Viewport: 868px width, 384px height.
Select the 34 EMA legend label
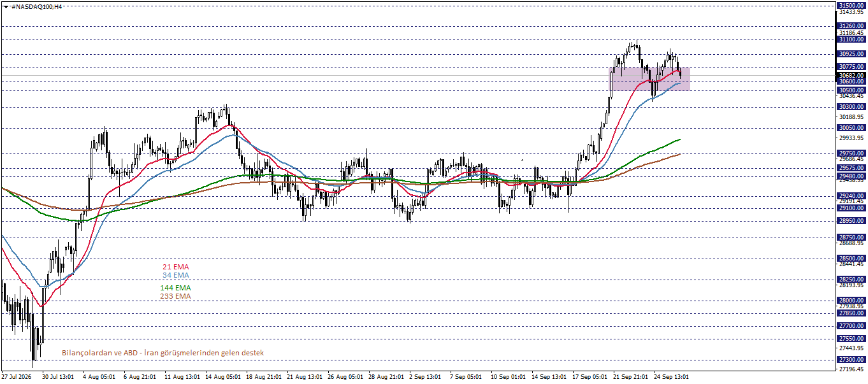click(x=175, y=275)
